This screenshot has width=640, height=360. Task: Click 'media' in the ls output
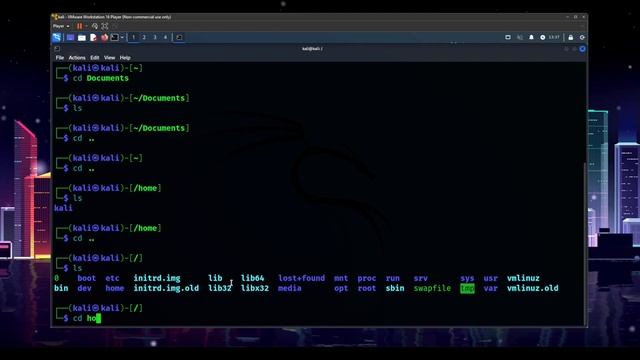coord(289,288)
